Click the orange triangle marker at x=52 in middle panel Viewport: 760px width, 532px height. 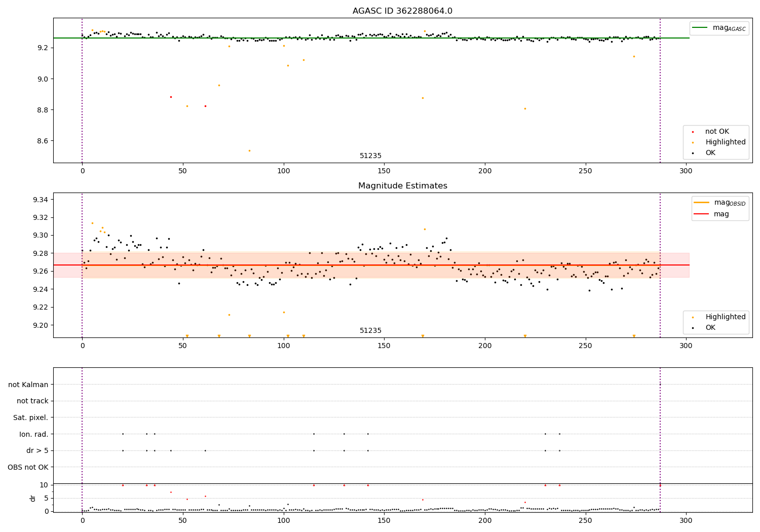tap(187, 336)
